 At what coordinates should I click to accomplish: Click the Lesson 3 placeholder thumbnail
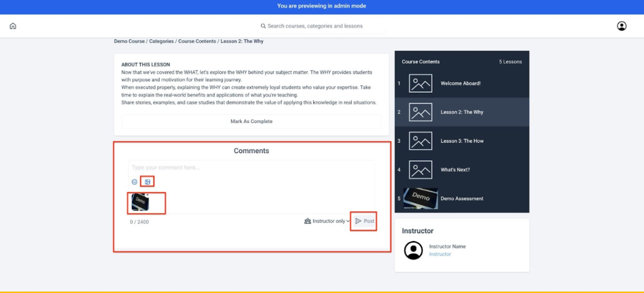click(x=421, y=141)
